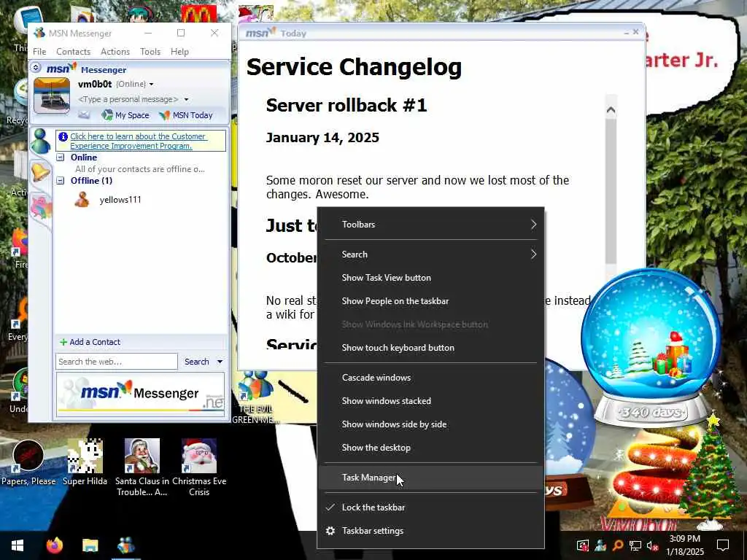
Task: Click the Search button in Messenger
Action: 197,362
